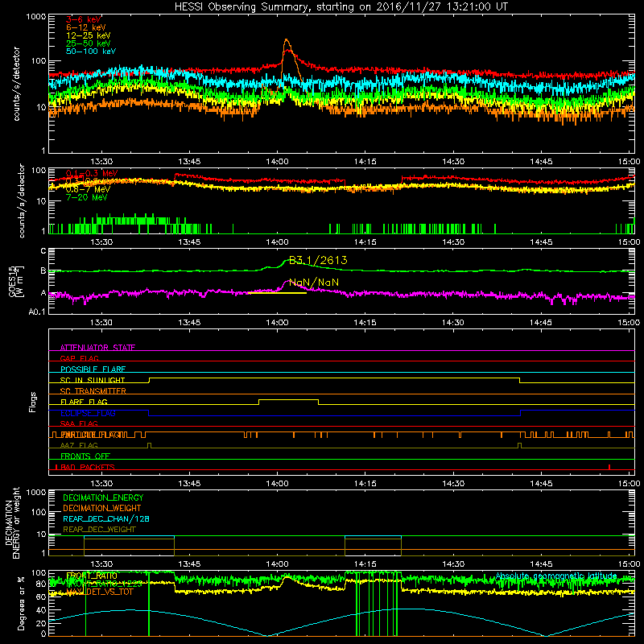Click the "12-25 keV" legend entry
The width and height of the screenshot is (644, 644).
(x=89, y=35)
